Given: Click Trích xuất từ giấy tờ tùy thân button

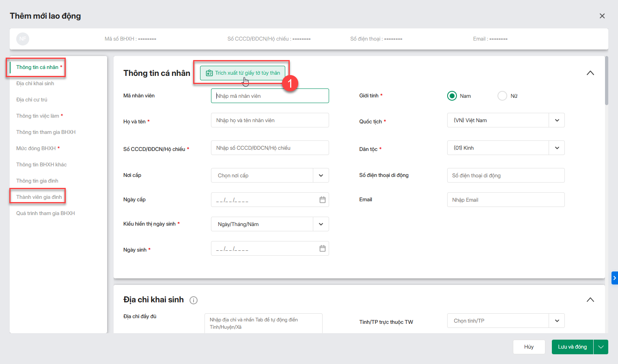Looking at the screenshot, I should click(x=243, y=73).
